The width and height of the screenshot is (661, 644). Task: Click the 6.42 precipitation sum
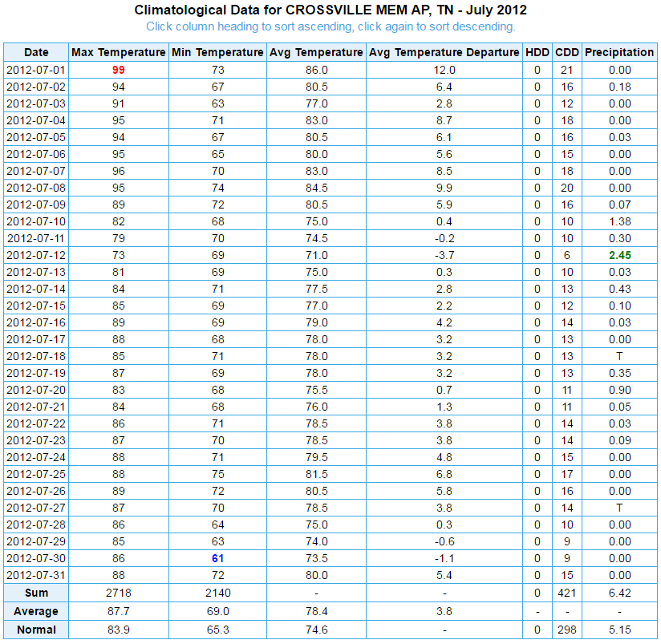click(619, 593)
